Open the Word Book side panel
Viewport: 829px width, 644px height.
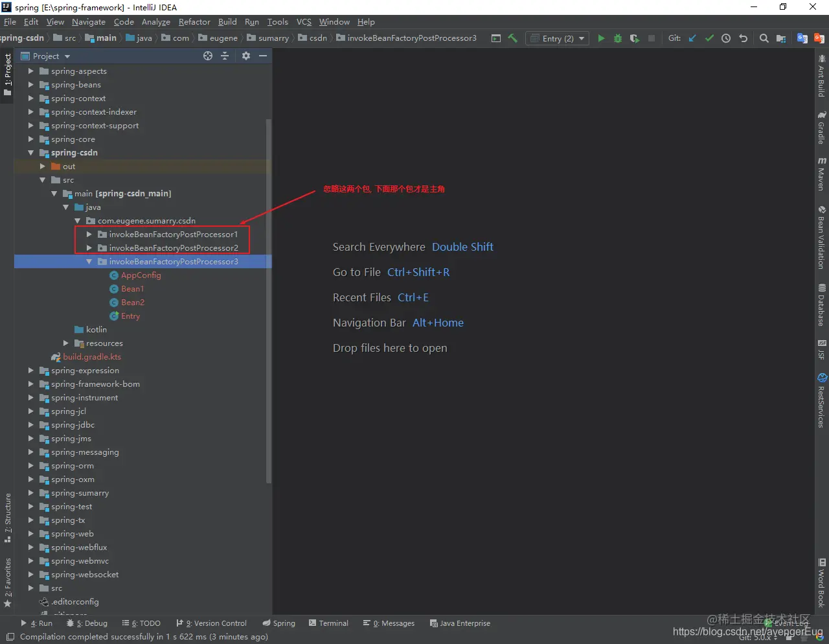pyautogui.click(x=821, y=582)
